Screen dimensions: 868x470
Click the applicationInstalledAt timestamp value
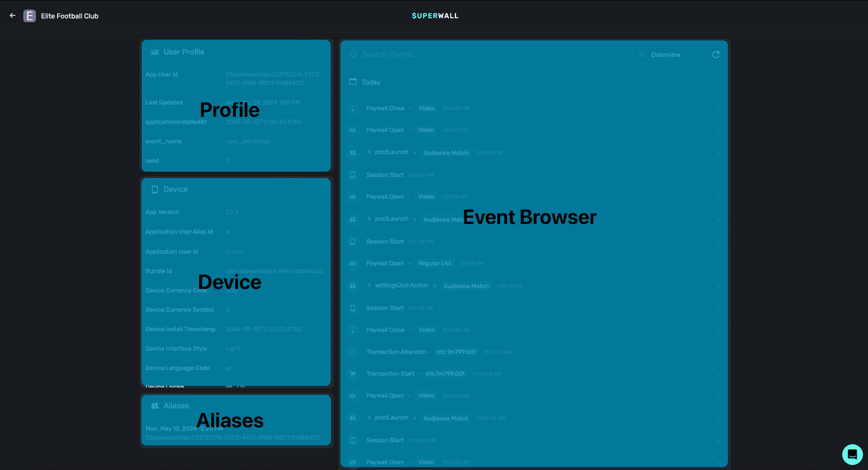click(263, 122)
